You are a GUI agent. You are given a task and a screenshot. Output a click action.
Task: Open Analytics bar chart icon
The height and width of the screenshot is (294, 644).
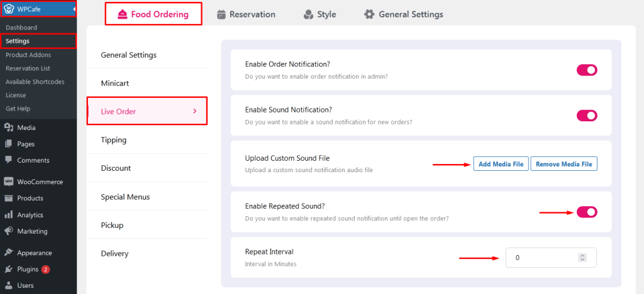tap(9, 214)
